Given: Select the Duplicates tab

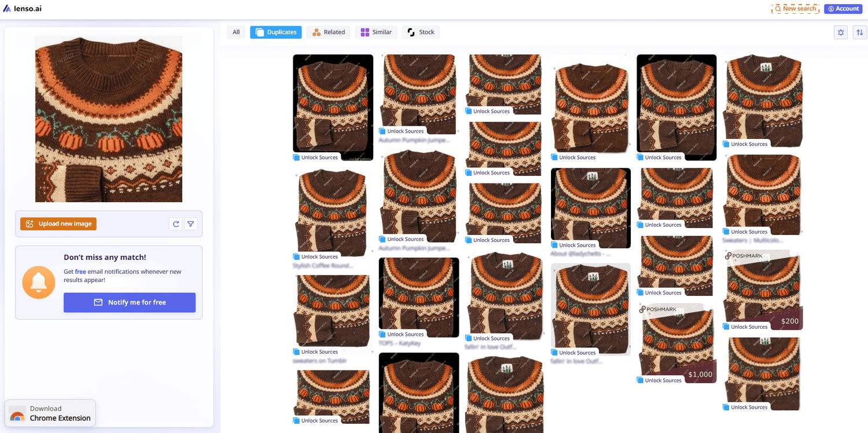Looking at the screenshot, I should [x=276, y=32].
